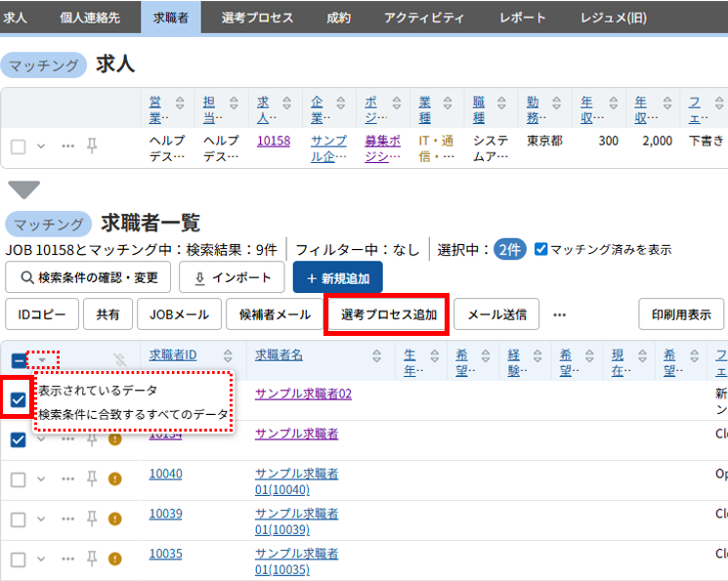Open the three-dot menu on row 10035
This screenshot has width=728, height=581.
[67, 559]
